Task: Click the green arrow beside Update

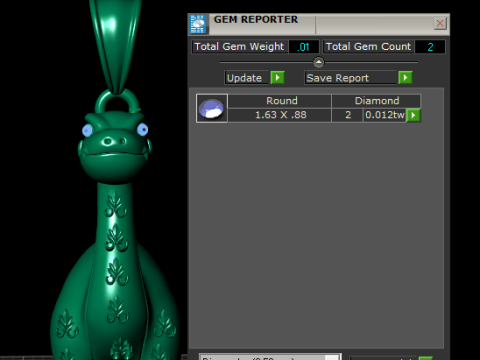Action: pos(277,78)
